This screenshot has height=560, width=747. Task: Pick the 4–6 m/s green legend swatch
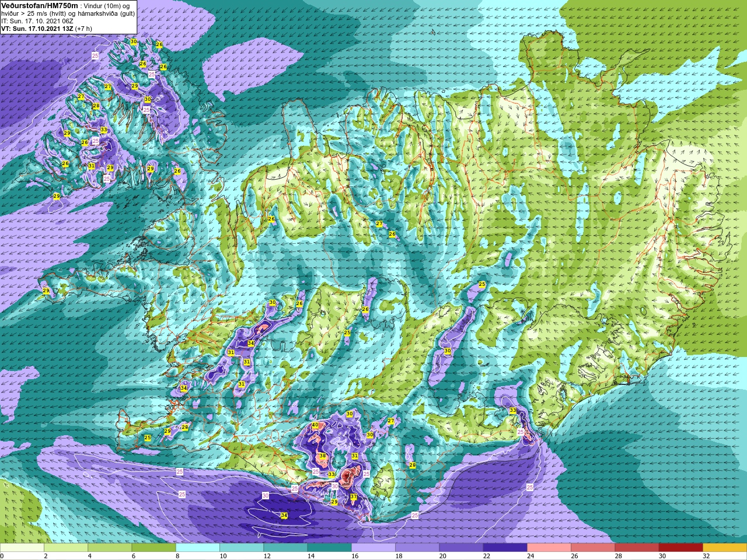(x=110, y=548)
